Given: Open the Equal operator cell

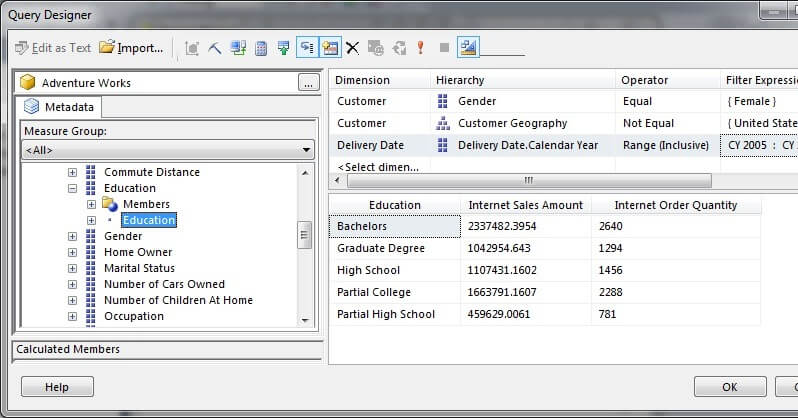Looking at the screenshot, I should click(668, 101).
